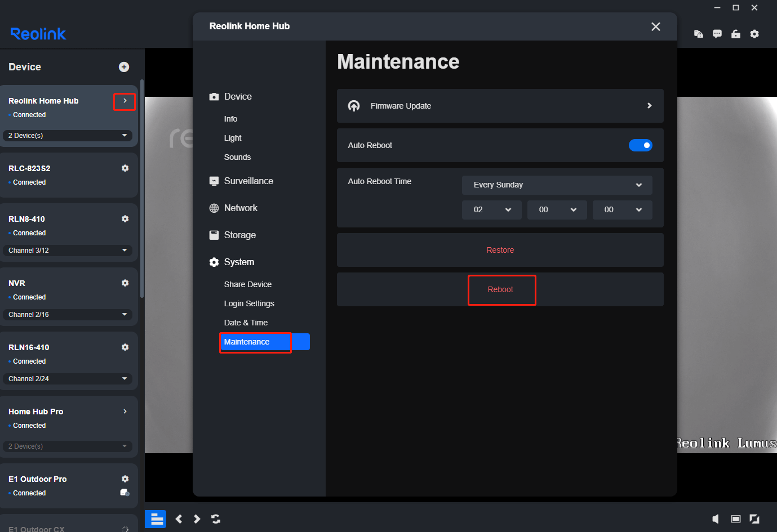Reboot the Reolink Home Hub
777x532 pixels.
pos(501,289)
